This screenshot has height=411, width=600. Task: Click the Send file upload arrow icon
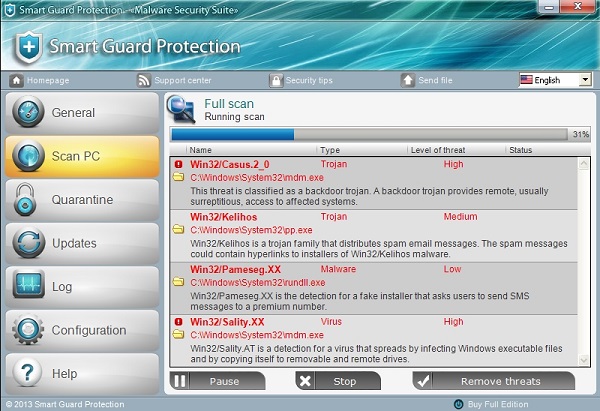[x=408, y=80]
